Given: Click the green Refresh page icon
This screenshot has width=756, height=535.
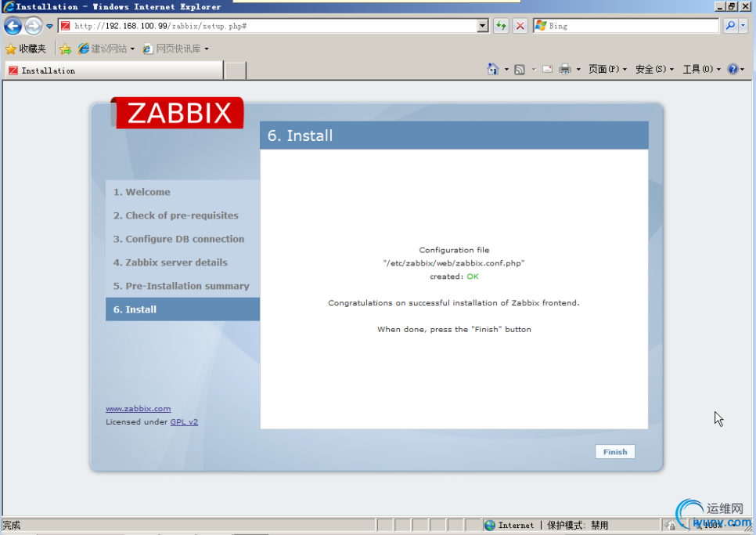Looking at the screenshot, I should pos(502,26).
